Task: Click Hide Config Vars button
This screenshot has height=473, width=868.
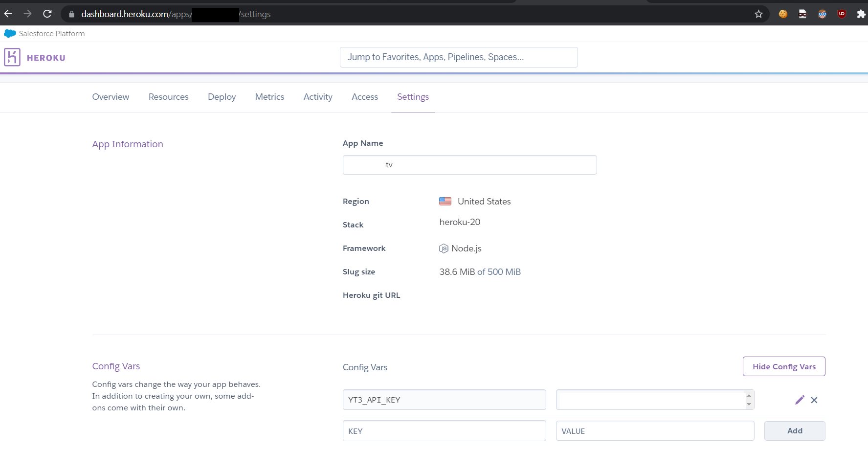Action: pyautogui.click(x=784, y=366)
